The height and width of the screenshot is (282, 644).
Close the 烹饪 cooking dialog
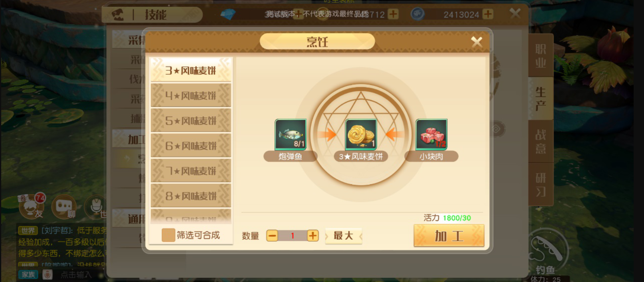[476, 41]
